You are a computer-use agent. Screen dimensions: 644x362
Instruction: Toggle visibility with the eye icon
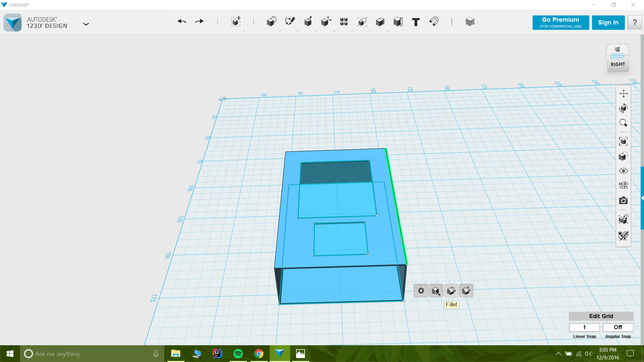click(624, 171)
